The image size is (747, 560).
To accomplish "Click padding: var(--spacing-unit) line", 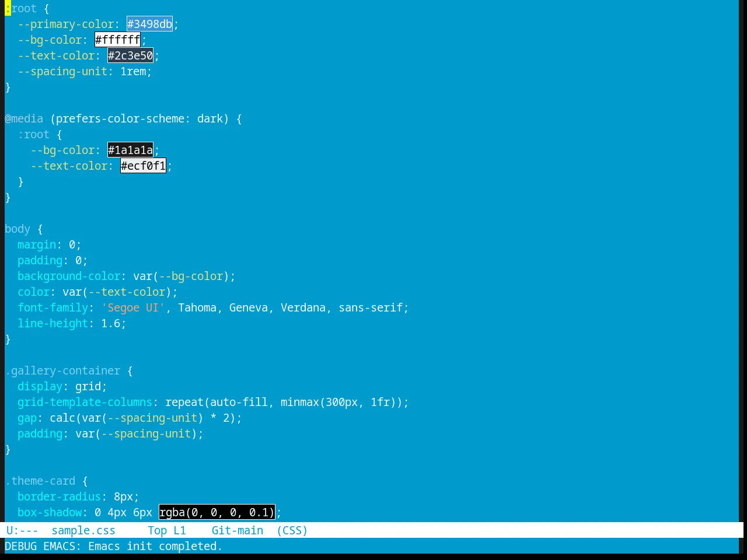I will (x=110, y=433).
